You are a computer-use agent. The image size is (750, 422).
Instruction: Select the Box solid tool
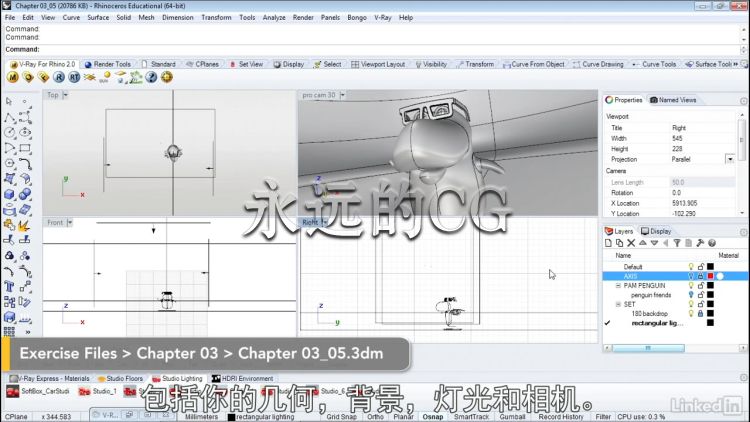9,194
